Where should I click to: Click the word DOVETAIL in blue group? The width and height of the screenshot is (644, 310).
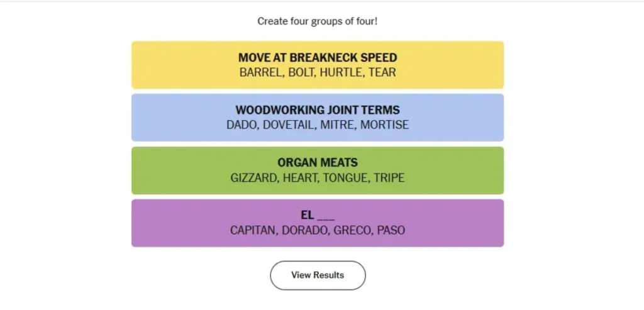pyautogui.click(x=288, y=125)
